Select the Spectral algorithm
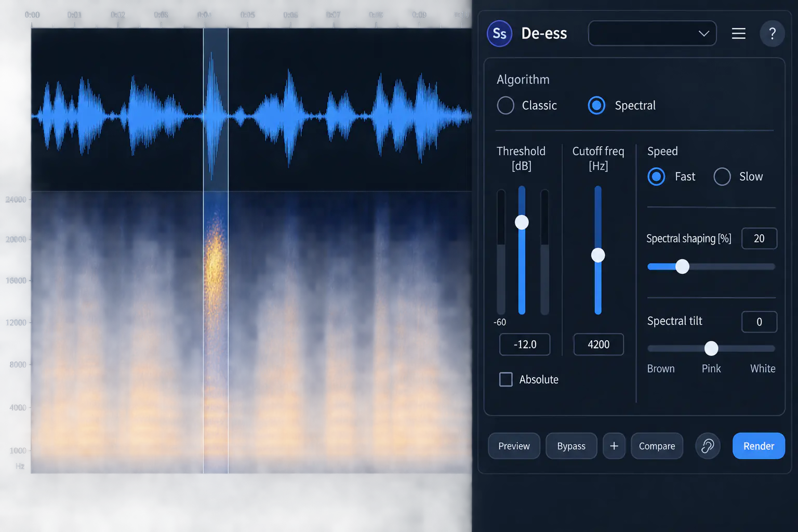The height and width of the screenshot is (532, 798). (x=596, y=105)
